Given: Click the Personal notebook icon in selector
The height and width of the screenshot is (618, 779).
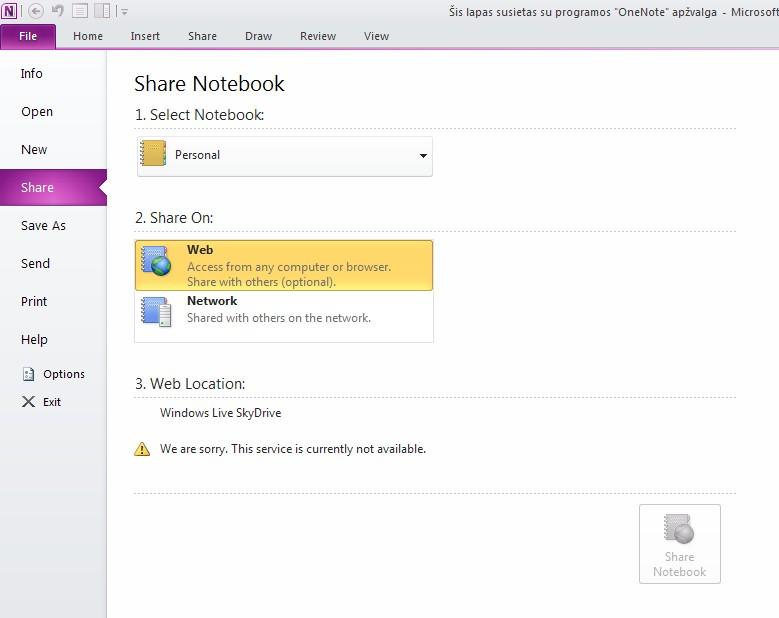Looking at the screenshot, I should (x=153, y=153).
